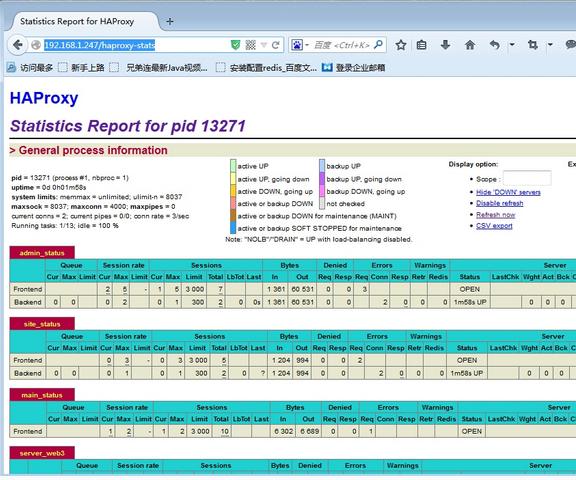Click the green shield security icon

click(235, 45)
